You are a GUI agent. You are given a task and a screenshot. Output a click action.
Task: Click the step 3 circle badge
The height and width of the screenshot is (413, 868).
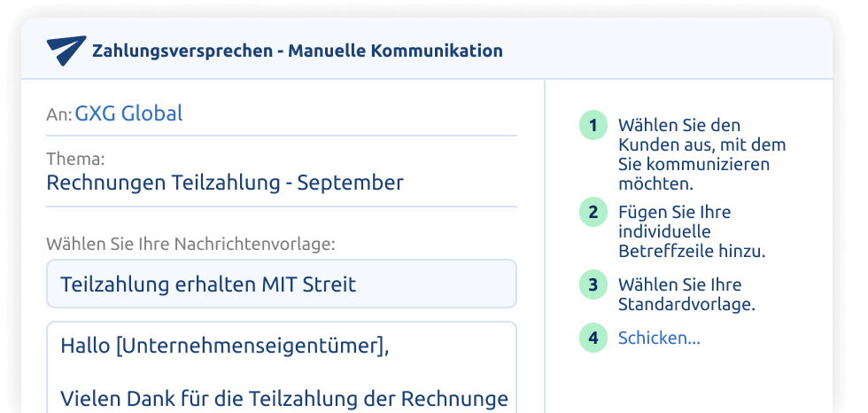(593, 284)
